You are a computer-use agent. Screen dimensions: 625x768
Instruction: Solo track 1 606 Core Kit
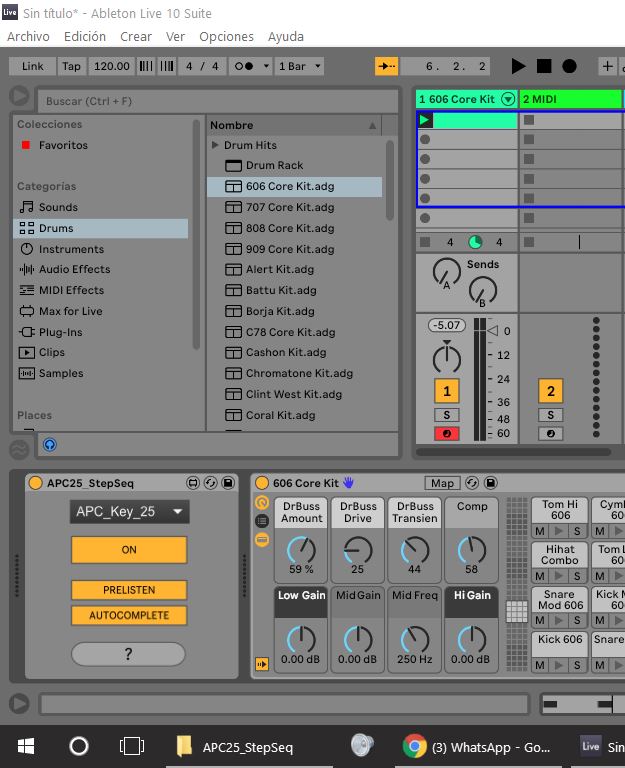pos(447,415)
